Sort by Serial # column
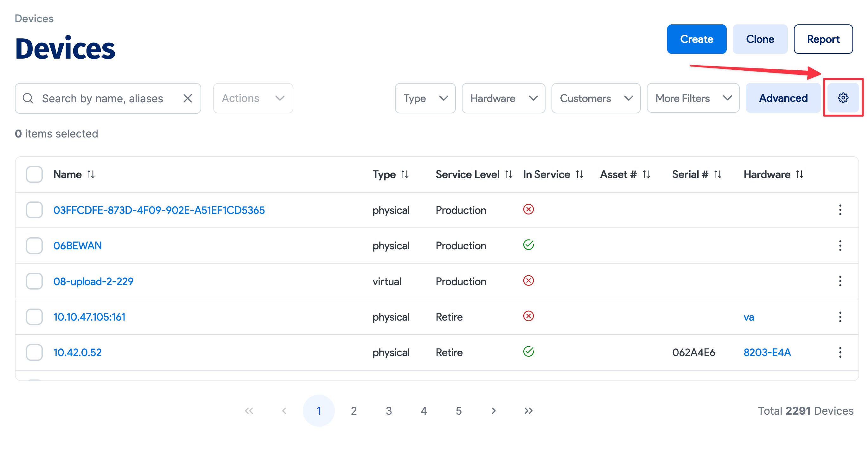Screen dimensions: 868x453 point(718,174)
